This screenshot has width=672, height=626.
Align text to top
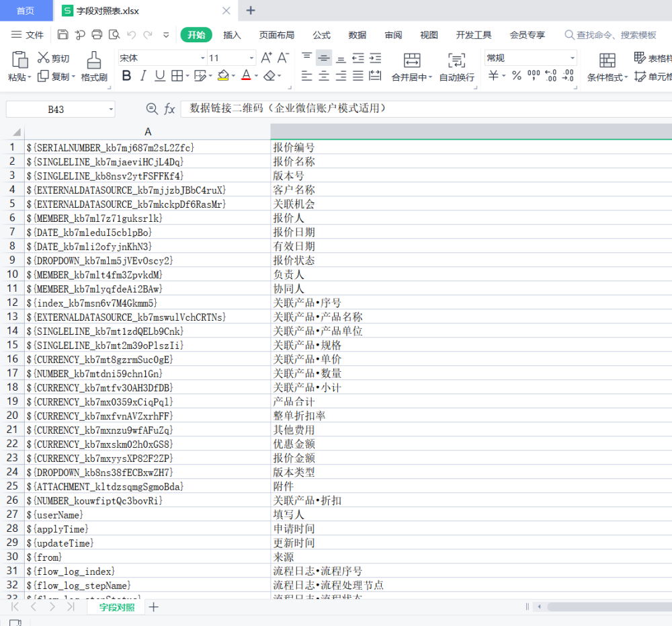point(307,57)
